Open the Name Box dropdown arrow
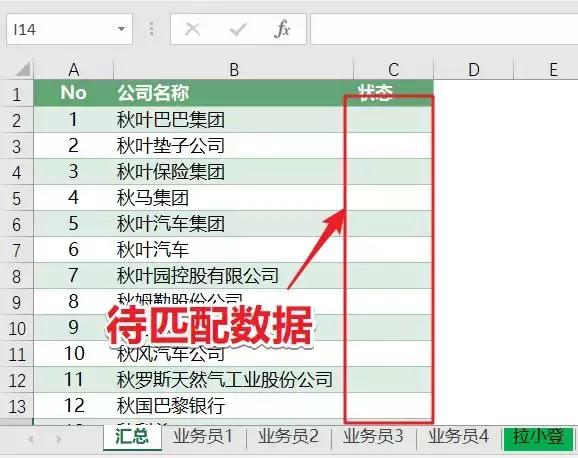Image resolution: width=578 pixels, height=458 pixels. point(121,29)
